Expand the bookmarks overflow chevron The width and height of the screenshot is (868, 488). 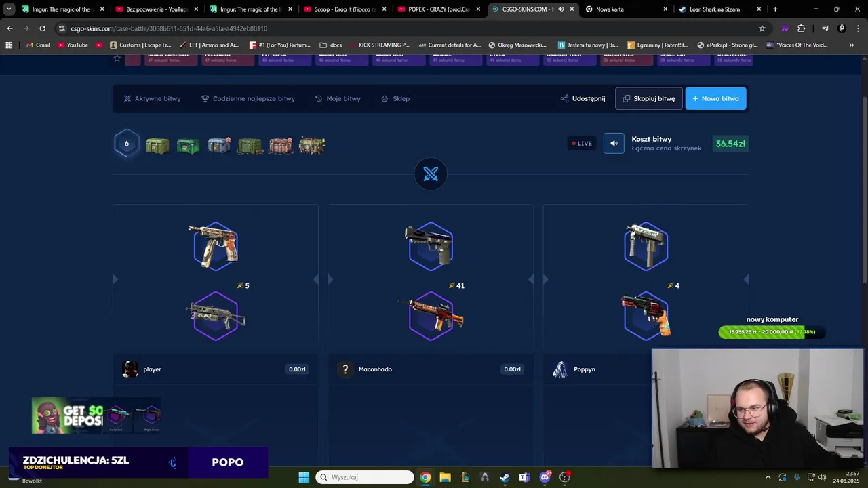(852, 45)
